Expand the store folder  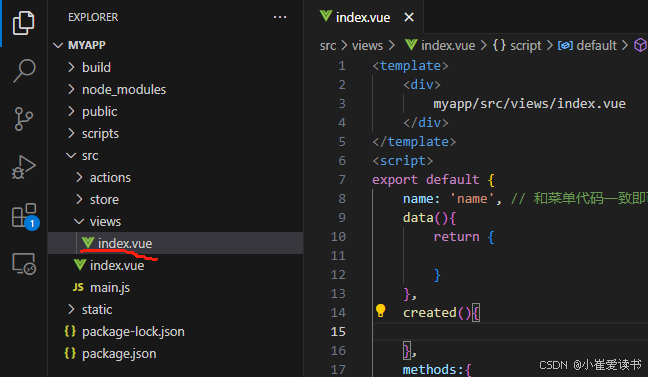point(79,199)
